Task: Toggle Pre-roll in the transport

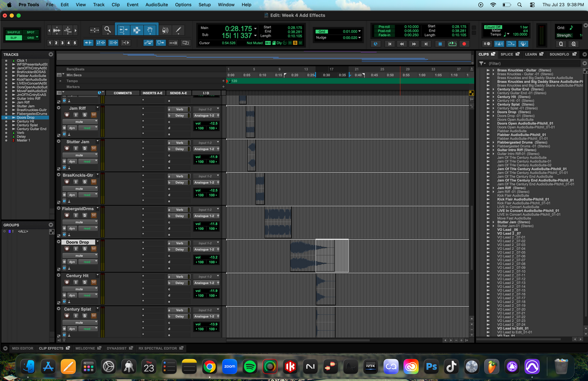Action: 384,27
